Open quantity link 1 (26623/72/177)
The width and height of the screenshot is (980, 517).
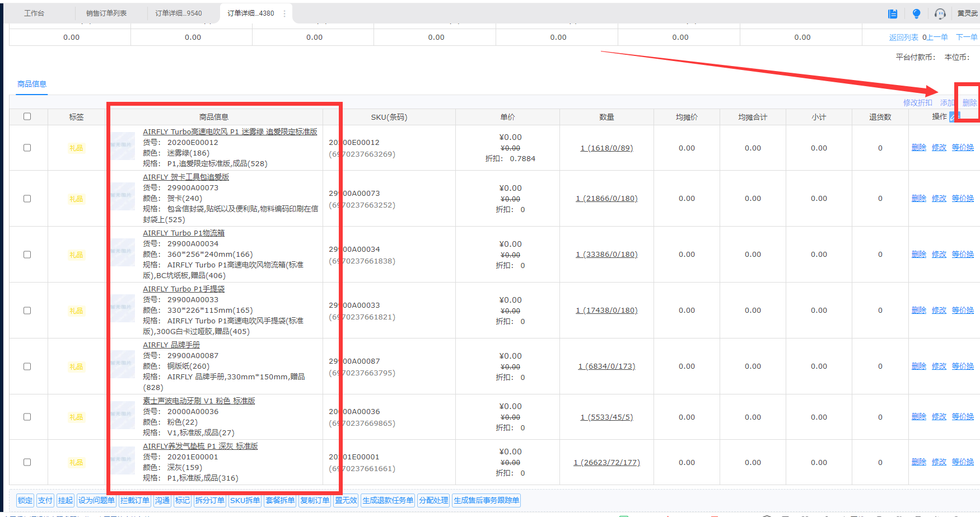point(606,463)
